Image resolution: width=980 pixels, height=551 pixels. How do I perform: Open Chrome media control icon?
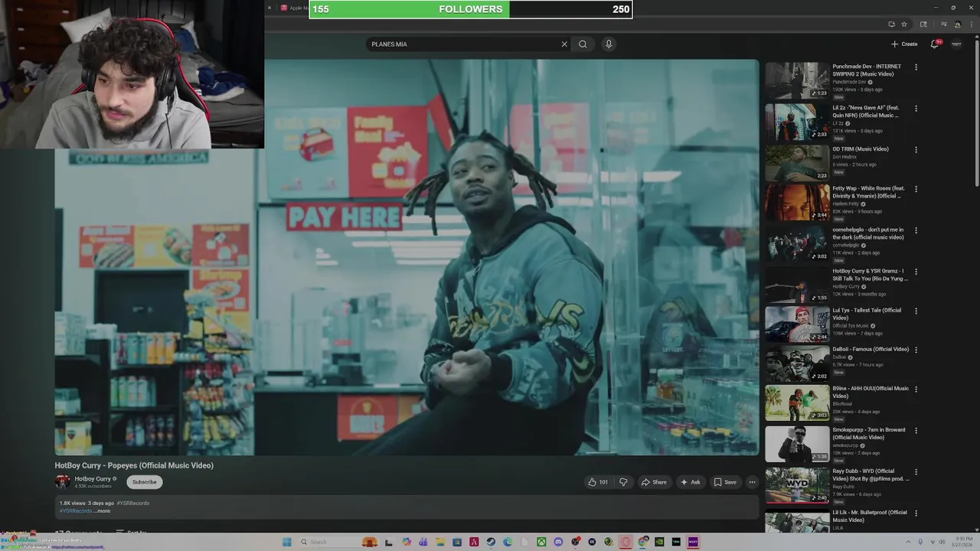tap(944, 24)
